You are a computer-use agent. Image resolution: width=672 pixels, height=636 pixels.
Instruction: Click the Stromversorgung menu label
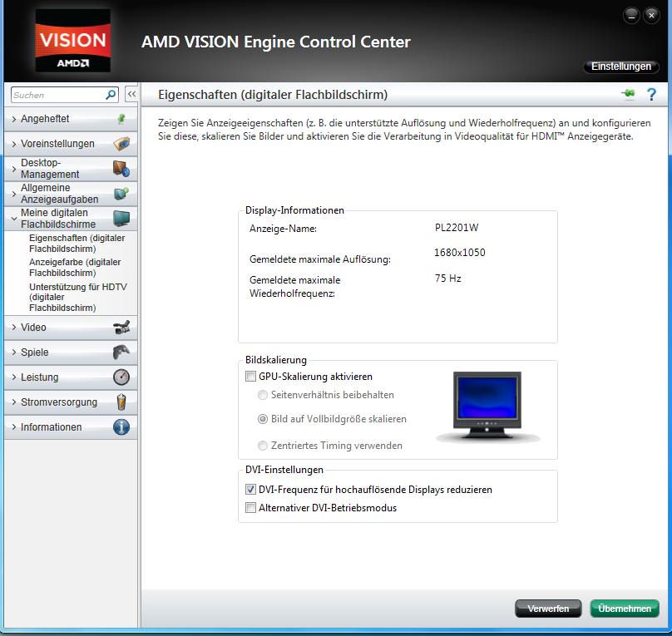pos(59,402)
